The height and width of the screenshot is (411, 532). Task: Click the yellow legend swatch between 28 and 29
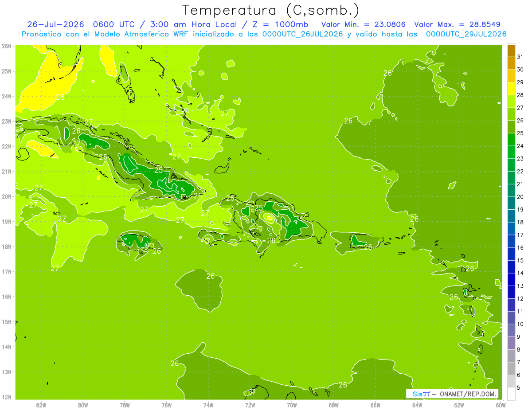pos(511,89)
